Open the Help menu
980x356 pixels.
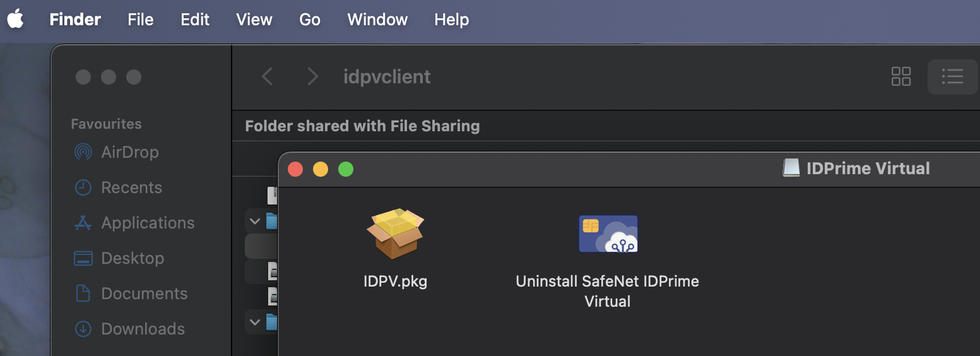452,20
